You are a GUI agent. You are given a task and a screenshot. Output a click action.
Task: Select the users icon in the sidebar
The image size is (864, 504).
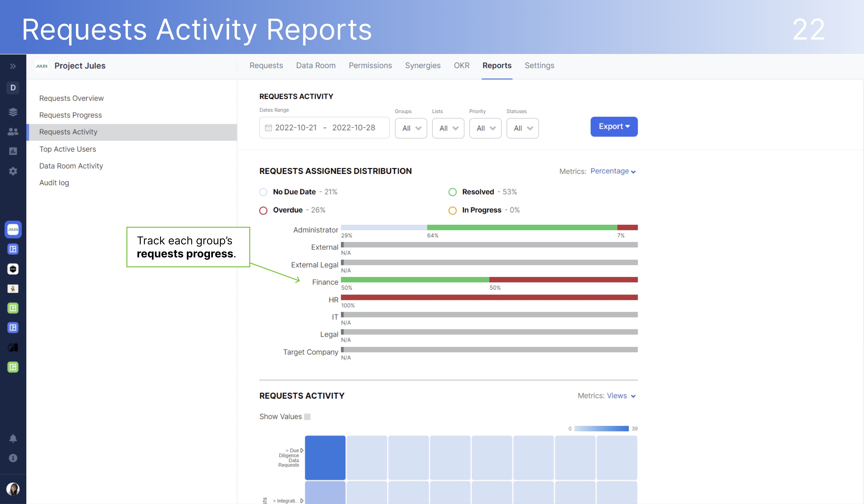tap(13, 132)
